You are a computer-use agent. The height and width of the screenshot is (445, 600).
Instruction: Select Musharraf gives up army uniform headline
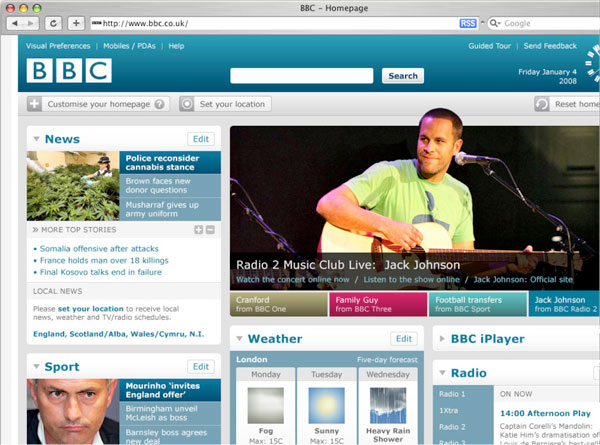pos(170,209)
